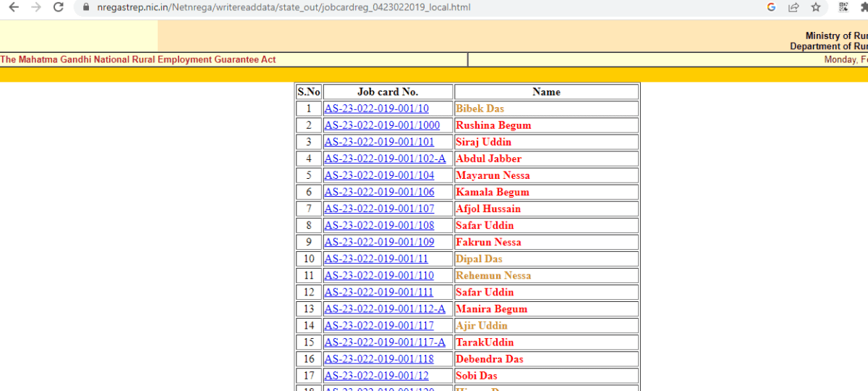Open job card AS-23-022-019-001/11

click(376, 258)
